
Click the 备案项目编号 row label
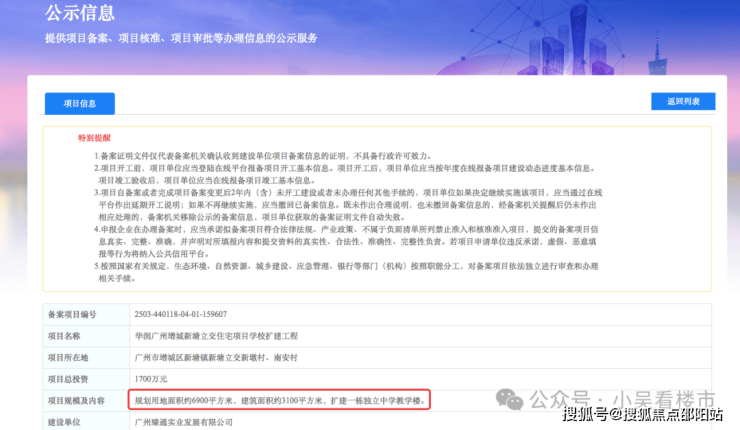click(75, 314)
